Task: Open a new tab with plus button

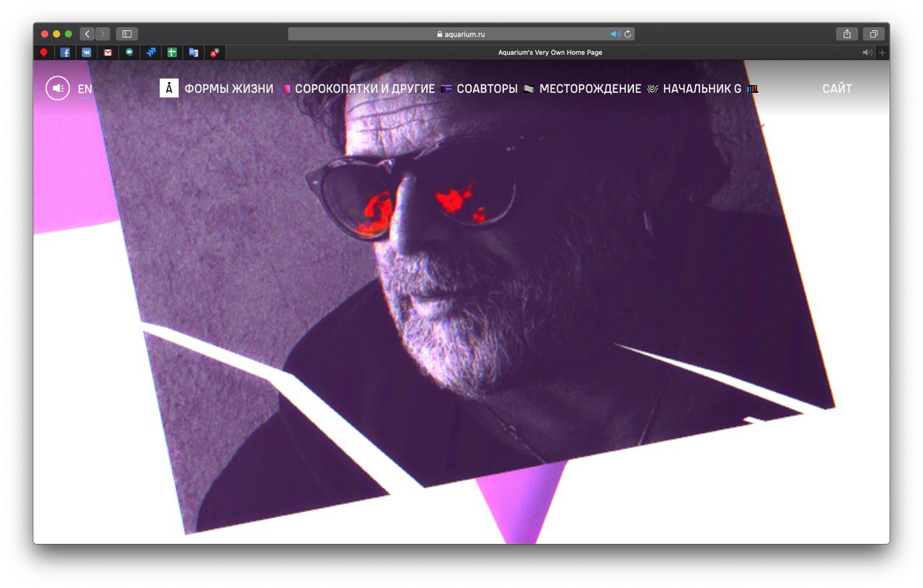Action: pos(882,53)
